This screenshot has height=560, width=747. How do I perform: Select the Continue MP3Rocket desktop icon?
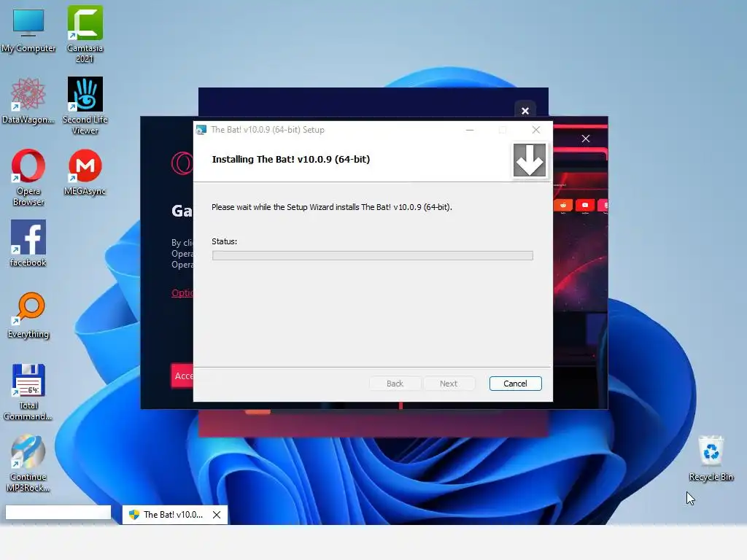28,463
